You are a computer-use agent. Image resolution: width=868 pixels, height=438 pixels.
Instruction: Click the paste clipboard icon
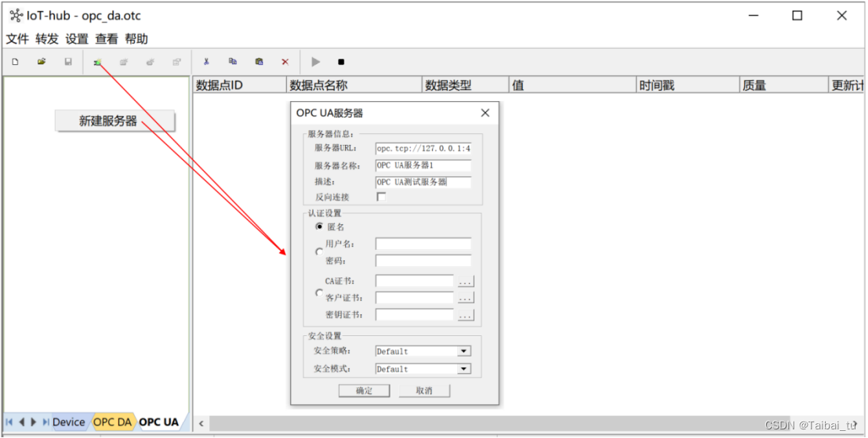tap(259, 62)
